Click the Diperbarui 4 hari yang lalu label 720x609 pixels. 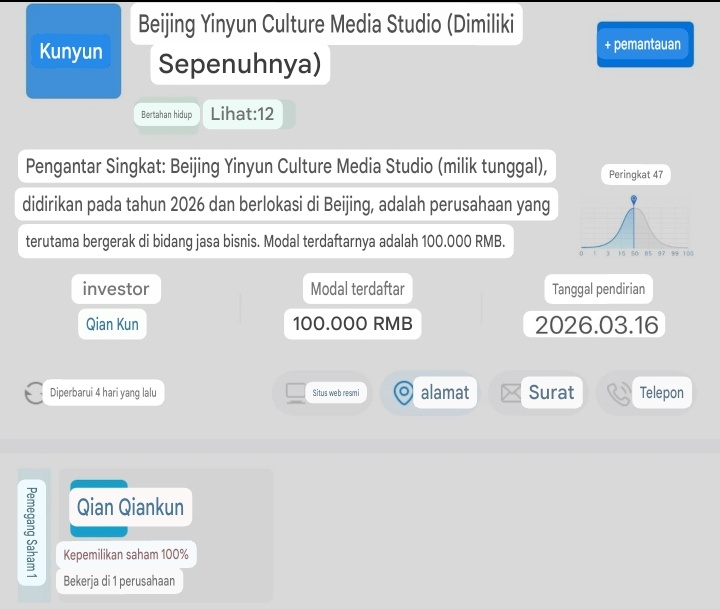pos(103,393)
